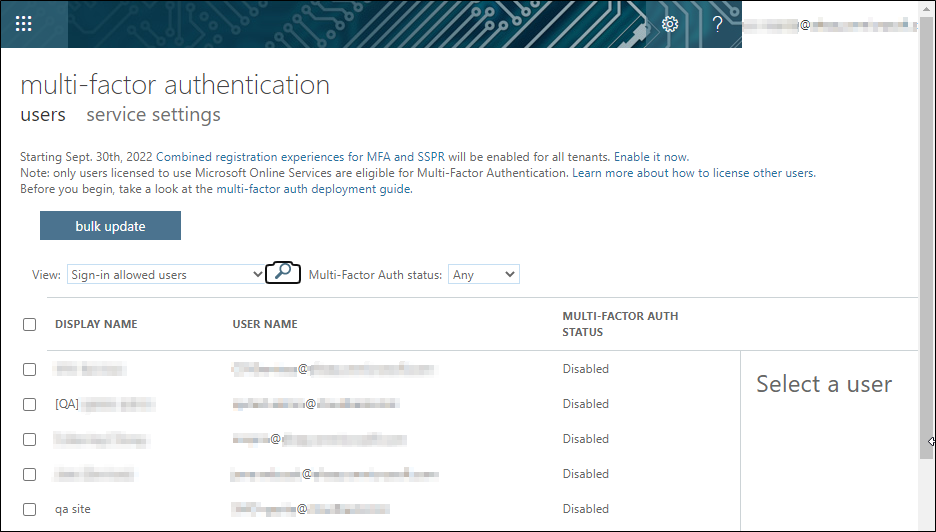The height and width of the screenshot is (532, 936).
Task: Click the magnifier search icon
Action: click(283, 272)
